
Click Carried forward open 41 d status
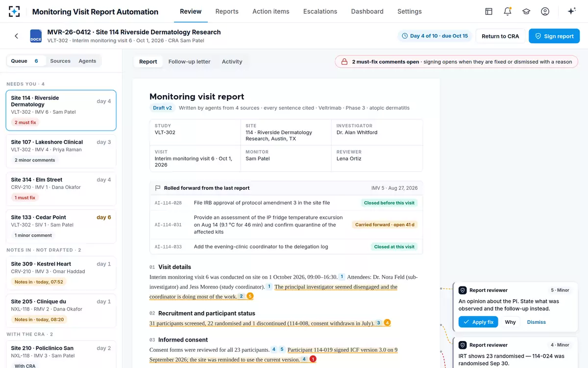385,225
